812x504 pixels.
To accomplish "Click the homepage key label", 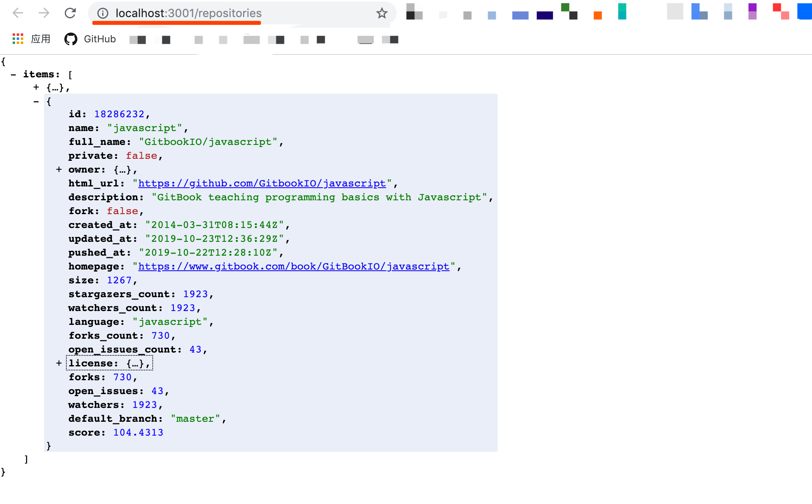I will click(96, 267).
